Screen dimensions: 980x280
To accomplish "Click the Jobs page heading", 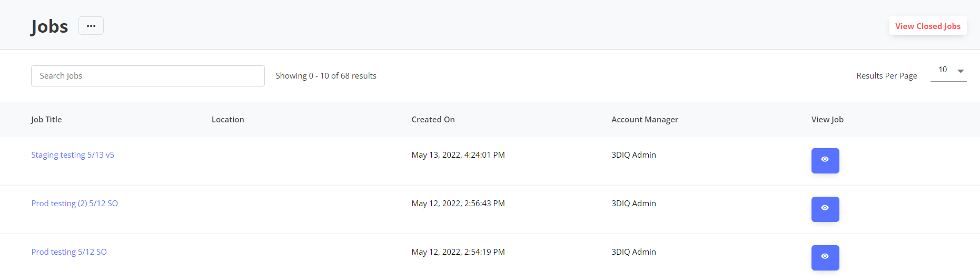I will click(50, 26).
